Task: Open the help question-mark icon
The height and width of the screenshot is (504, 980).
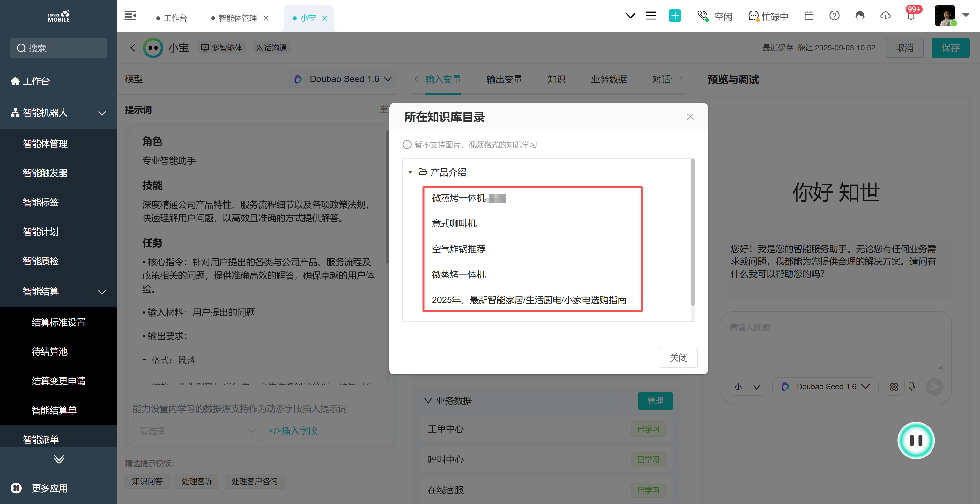Action: (834, 16)
